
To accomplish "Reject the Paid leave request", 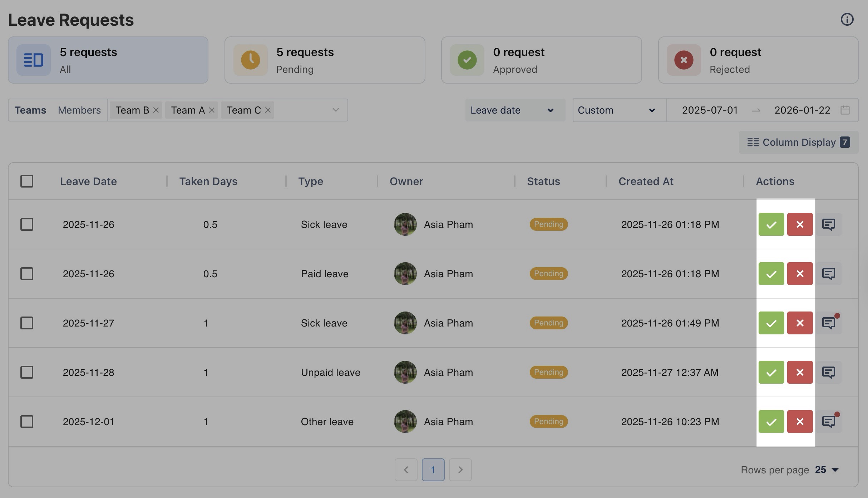I will [x=800, y=274].
